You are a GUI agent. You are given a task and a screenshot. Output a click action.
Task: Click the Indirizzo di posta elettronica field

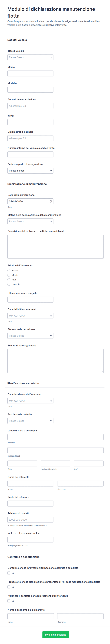click(x=30, y=540)
